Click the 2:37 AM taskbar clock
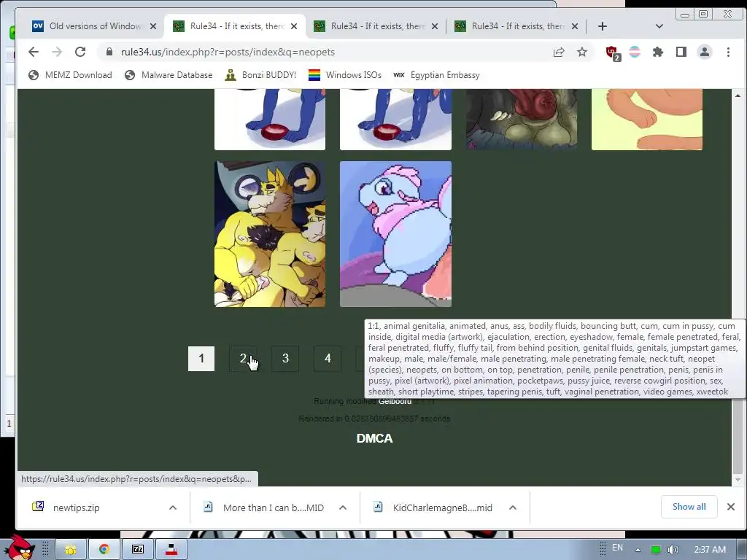This screenshot has width=747, height=560. coord(710,550)
